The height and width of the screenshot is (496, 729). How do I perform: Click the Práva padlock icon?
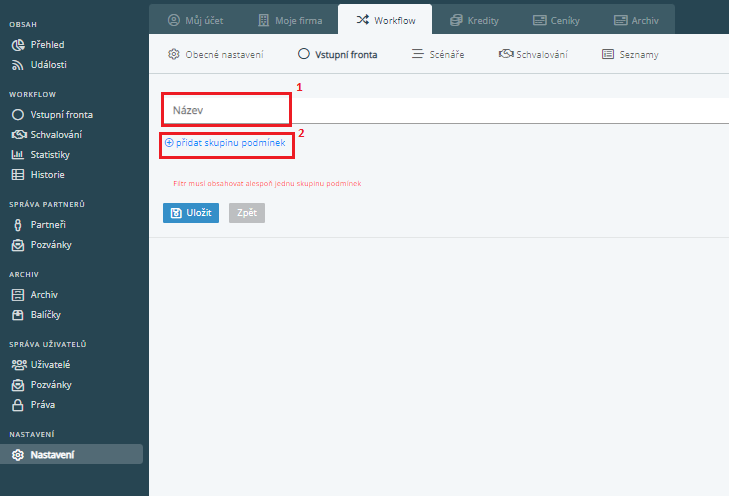[x=18, y=404]
